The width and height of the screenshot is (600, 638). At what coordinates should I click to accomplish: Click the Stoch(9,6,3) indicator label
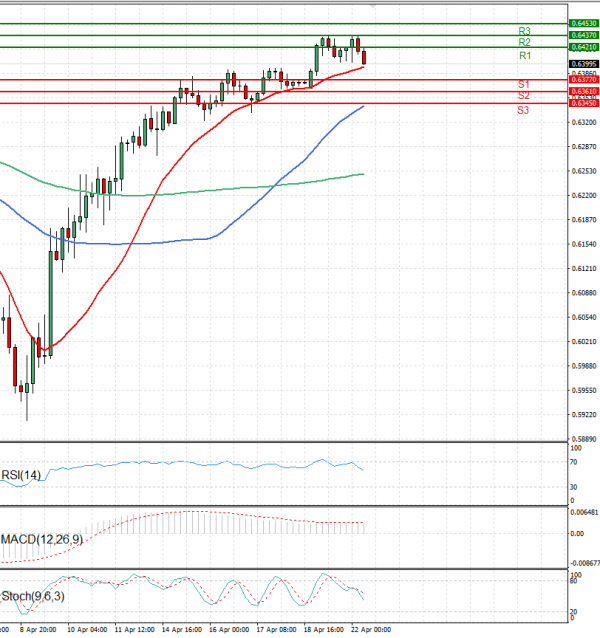coord(33,596)
